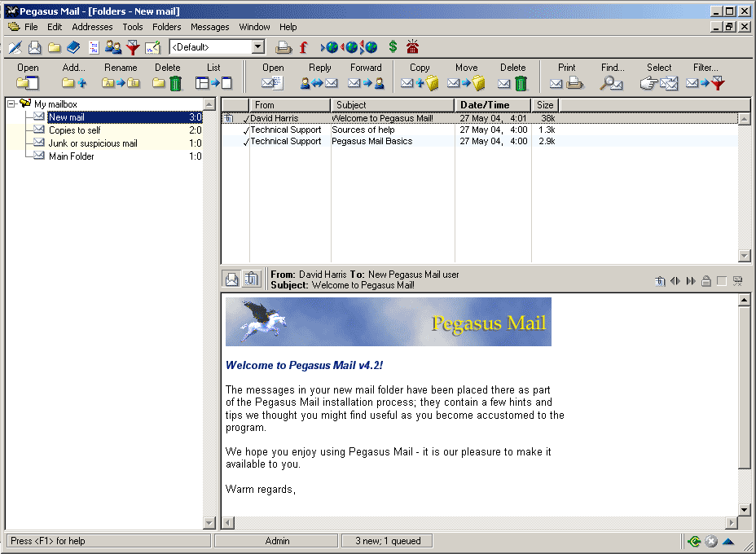Click the left-right arrows icon in preview header
Viewport: 756px width, 554px height.
click(x=675, y=281)
